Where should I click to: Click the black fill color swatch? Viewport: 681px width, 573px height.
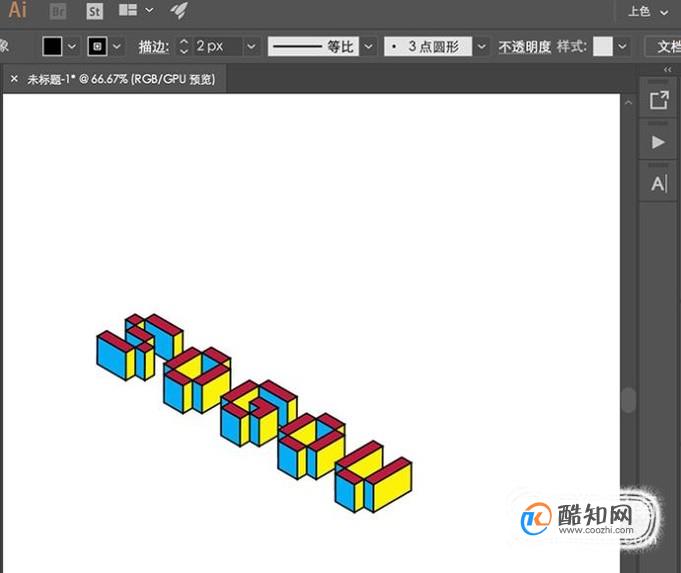52,46
